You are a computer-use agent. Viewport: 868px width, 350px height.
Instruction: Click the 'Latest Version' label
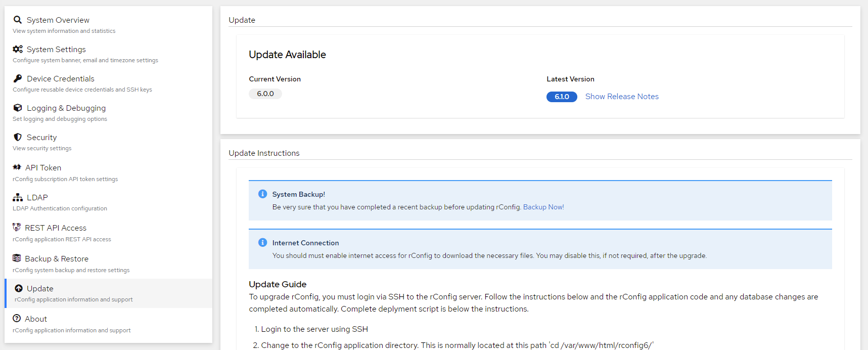(570, 79)
